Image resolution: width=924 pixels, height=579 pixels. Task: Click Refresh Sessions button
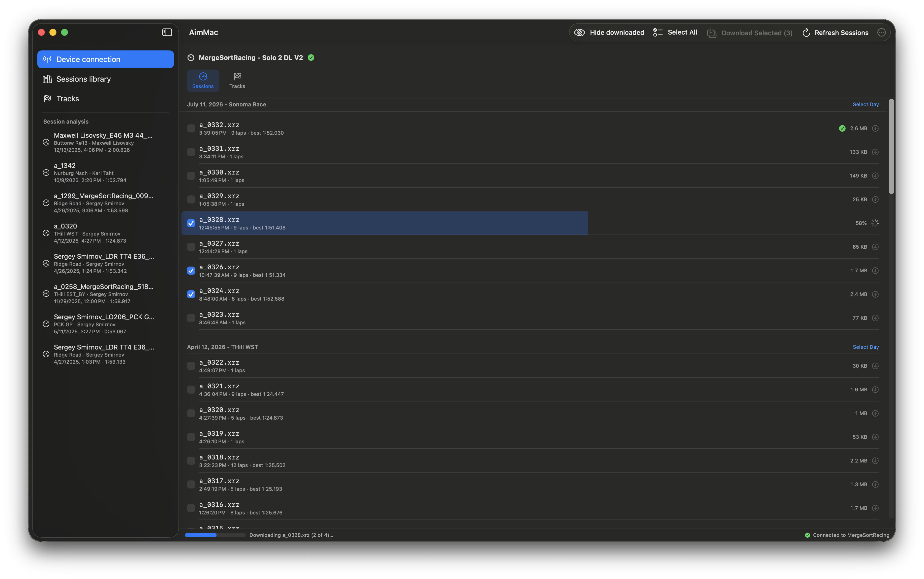835,33
